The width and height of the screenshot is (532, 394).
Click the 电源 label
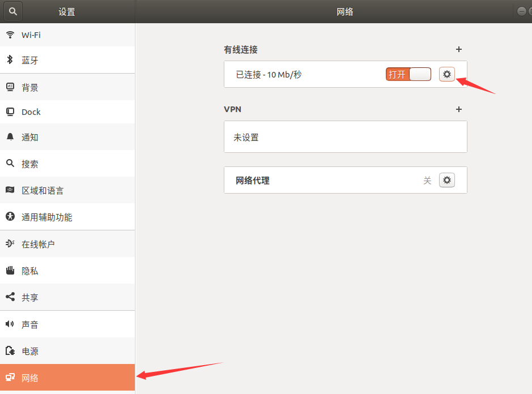(30, 351)
